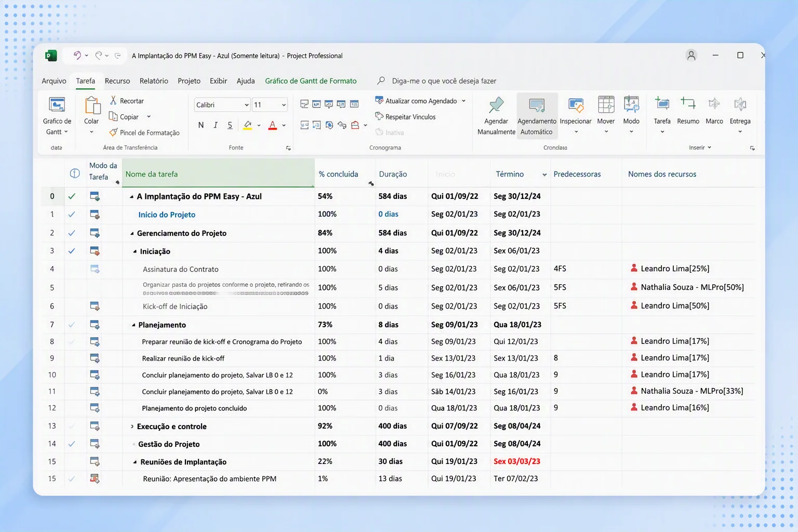Image resolution: width=798 pixels, height=532 pixels.
Task: Click the Diga-me search field
Action: tap(444, 81)
